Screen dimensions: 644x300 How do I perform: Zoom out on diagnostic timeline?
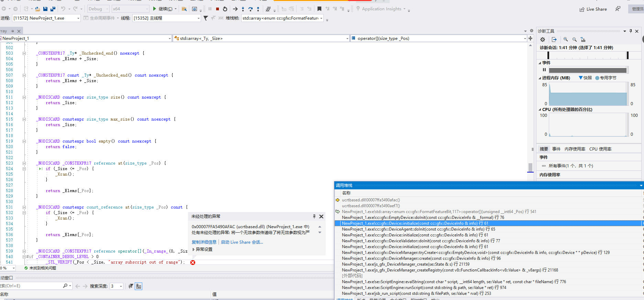tap(575, 40)
